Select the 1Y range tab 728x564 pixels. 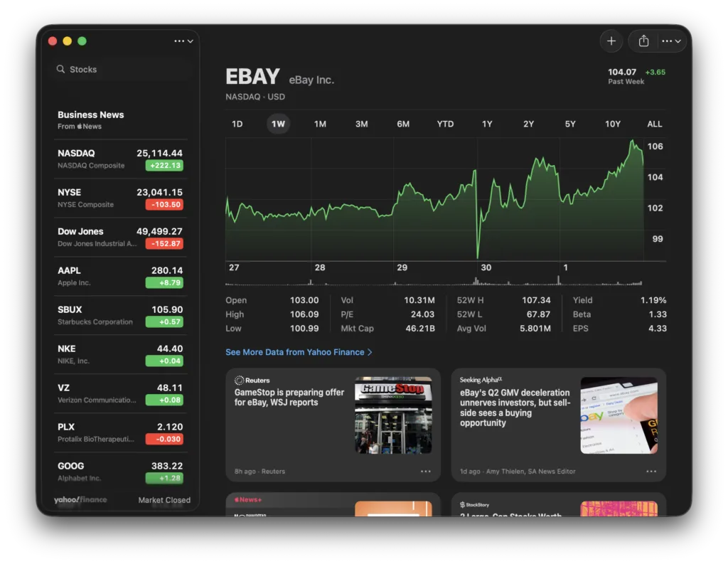click(486, 124)
